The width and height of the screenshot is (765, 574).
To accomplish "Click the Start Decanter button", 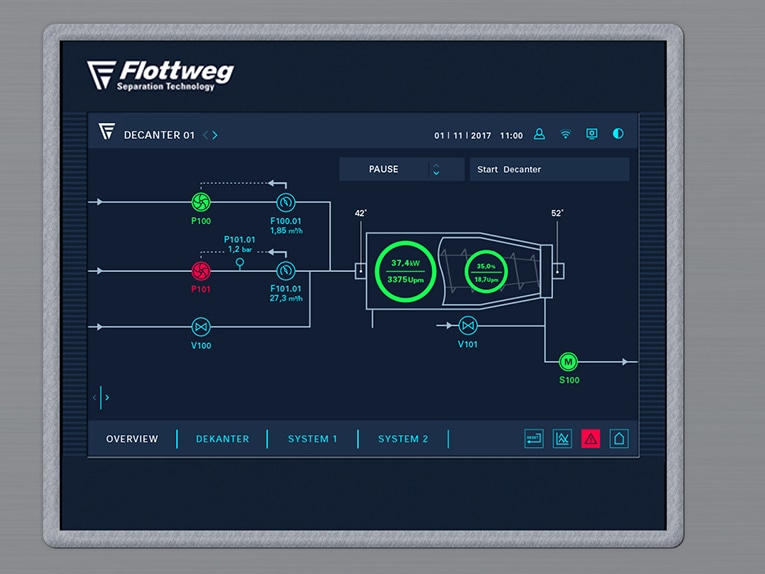I will pos(549,169).
